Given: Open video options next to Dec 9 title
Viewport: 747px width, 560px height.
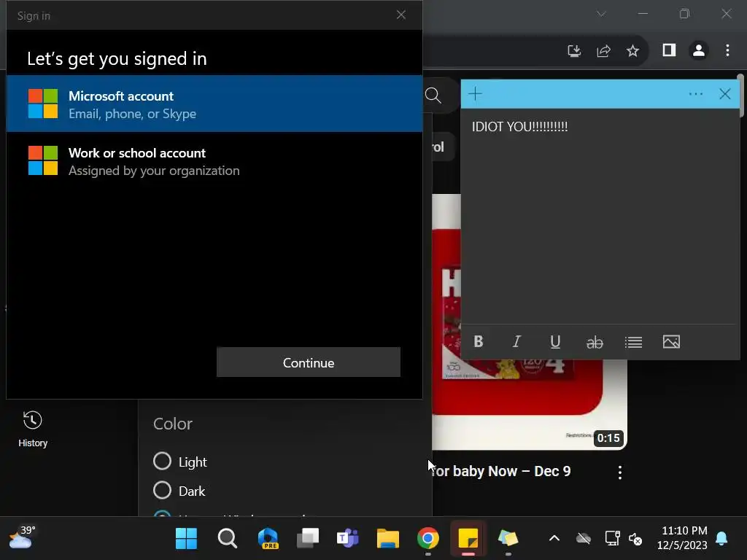Looking at the screenshot, I should point(620,472).
